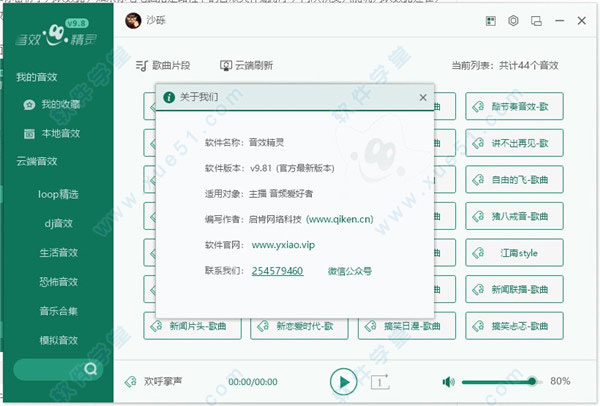Play 讲不出再见-歌 sound effect
The width and height of the screenshot is (600, 406).
514,143
